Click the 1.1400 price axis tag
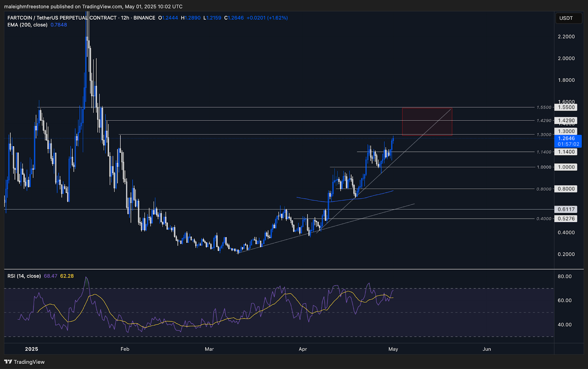This screenshot has height=369, width=588. pyautogui.click(x=566, y=152)
